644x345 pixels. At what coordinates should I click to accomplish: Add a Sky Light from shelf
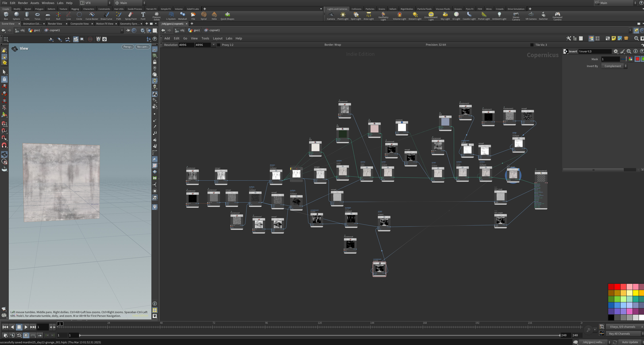coord(445,16)
